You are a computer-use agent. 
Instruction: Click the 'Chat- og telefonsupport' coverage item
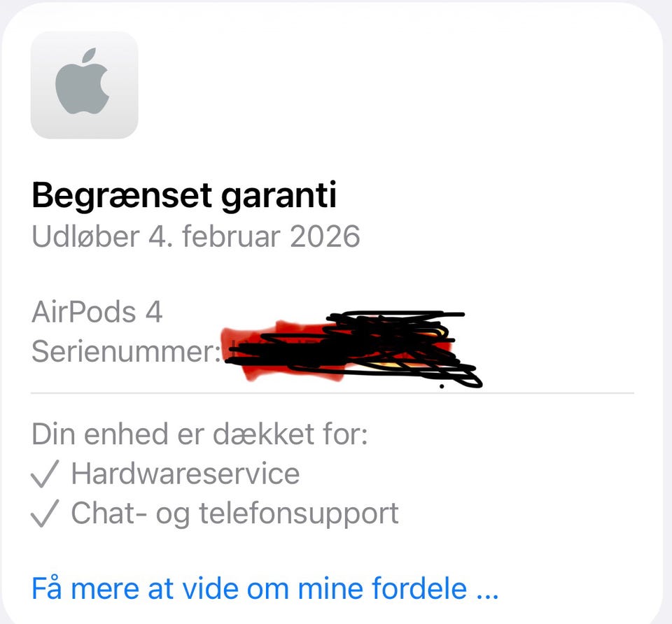(x=235, y=513)
